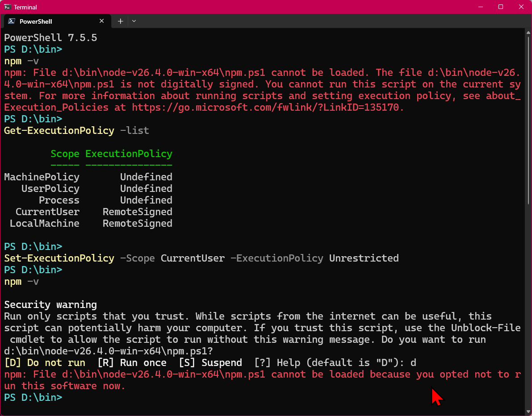Click the scrollbar down arrow
The image size is (532, 416).
[528, 412]
